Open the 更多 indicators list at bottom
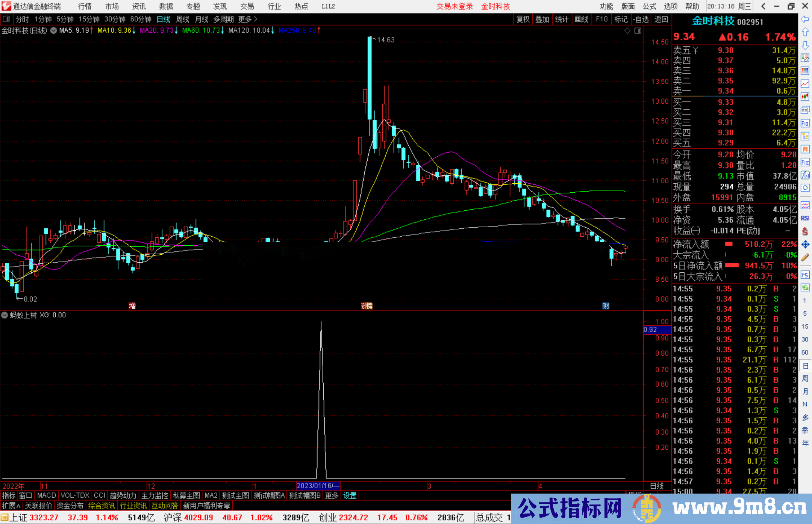The height and width of the screenshot is (524, 812). 332,495
